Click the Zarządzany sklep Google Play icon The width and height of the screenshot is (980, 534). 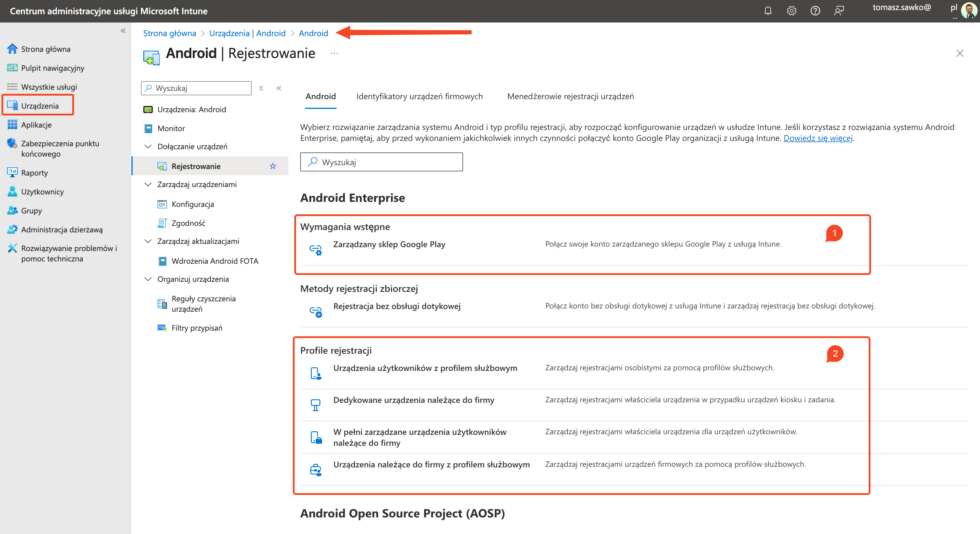pos(315,250)
